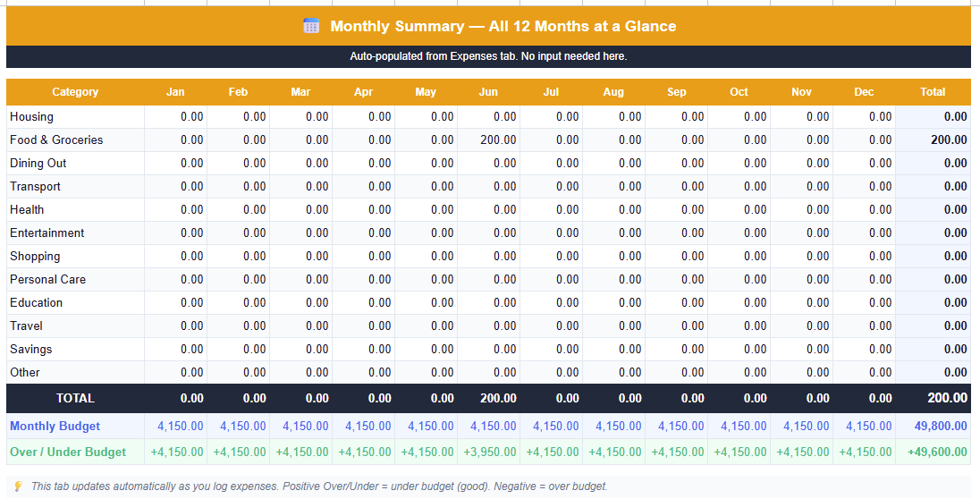Click the Health category cell
980x499 pixels.
(75, 209)
